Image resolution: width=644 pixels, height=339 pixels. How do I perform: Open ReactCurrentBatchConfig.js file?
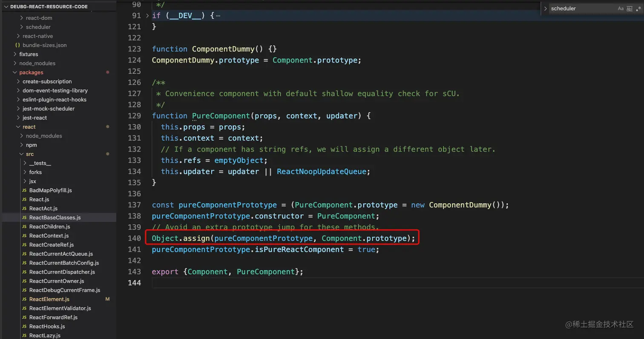tap(64, 263)
